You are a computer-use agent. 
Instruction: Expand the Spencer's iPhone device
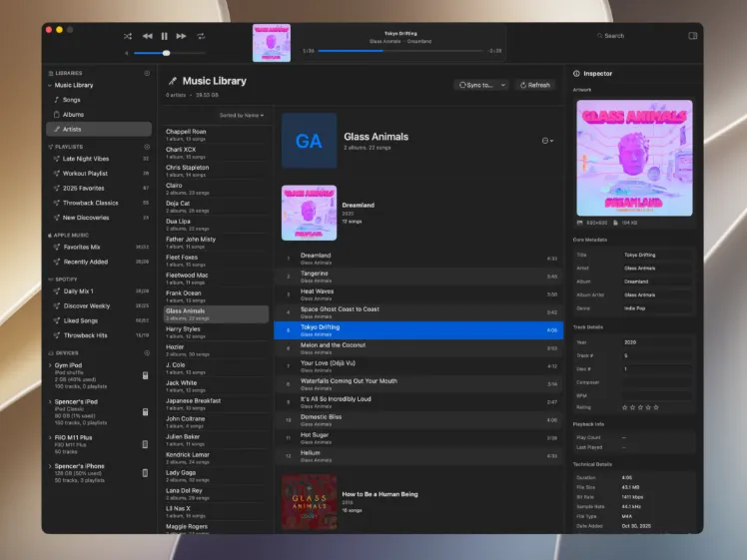[x=50, y=466]
